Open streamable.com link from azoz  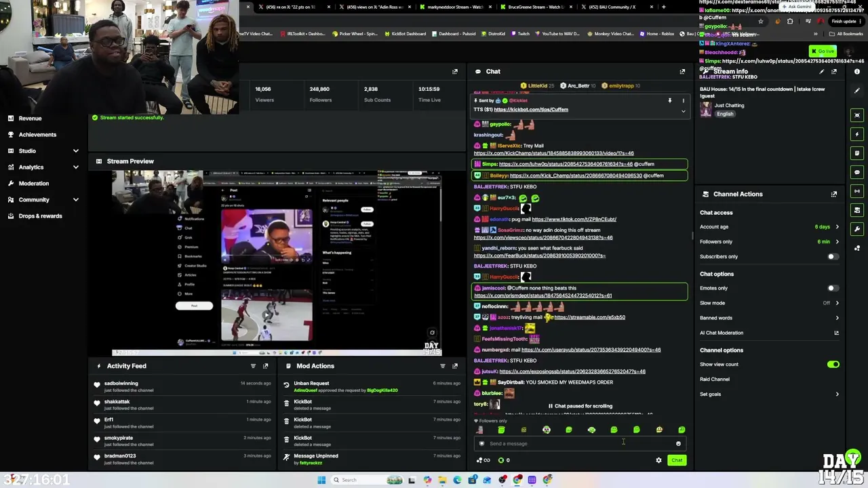click(x=590, y=317)
